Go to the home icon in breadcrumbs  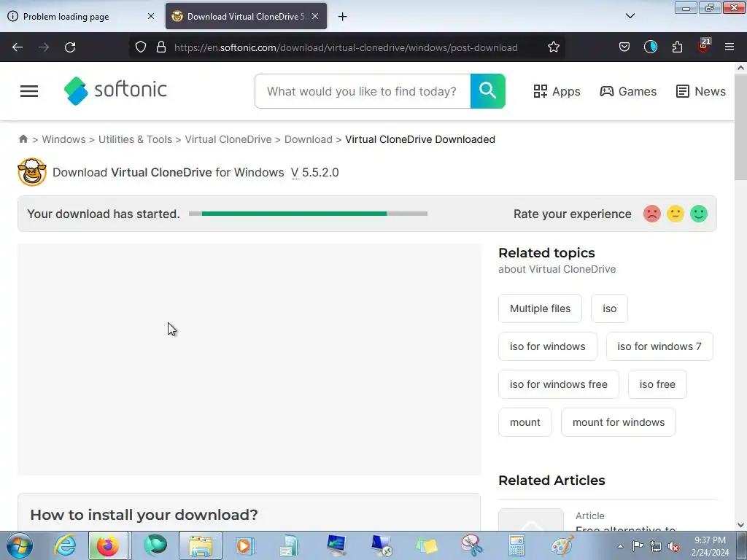coord(23,139)
